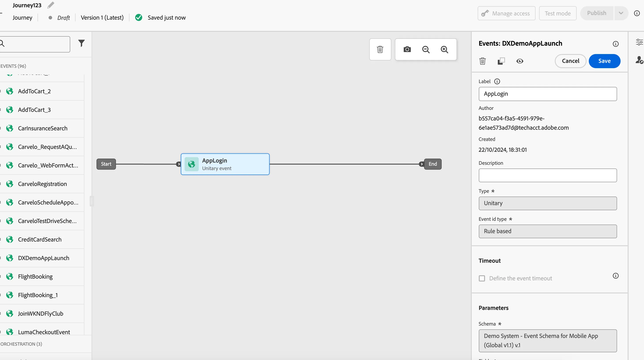Image resolution: width=644 pixels, height=360 pixels.
Task: Delete event via panel trash icon
Action: [483, 61]
